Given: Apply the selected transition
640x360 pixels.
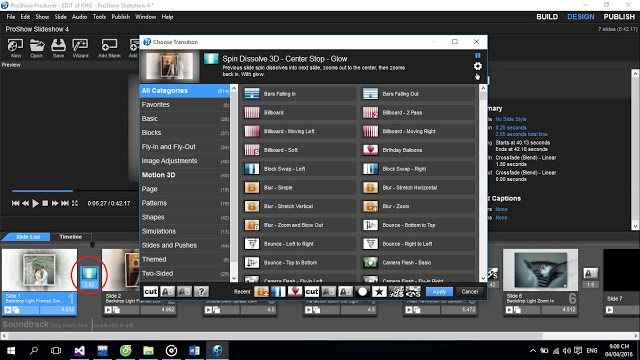Looking at the screenshot, I should click(x=439, y=291).
